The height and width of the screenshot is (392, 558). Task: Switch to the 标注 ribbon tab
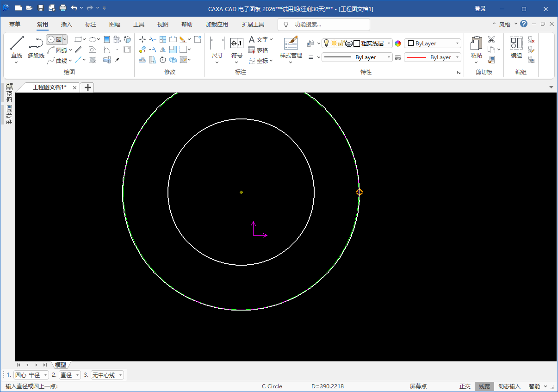point(91,25)
